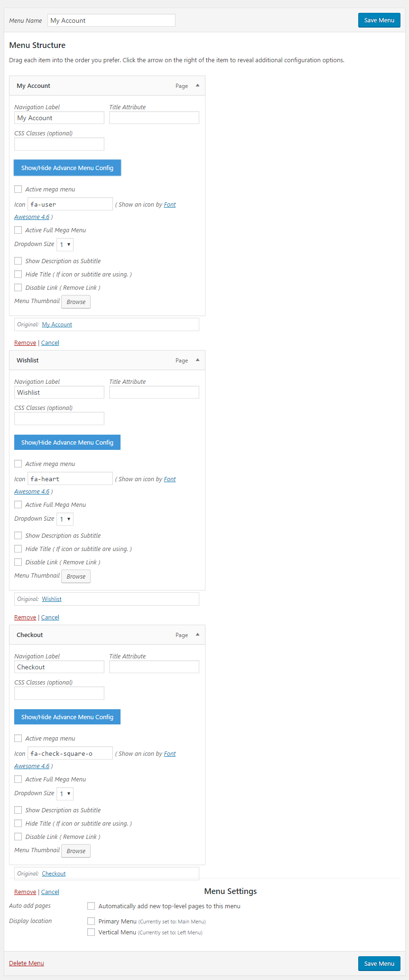Open Dropdown Size select under My Account
This screenshot has height=980, width=409.
65,245
